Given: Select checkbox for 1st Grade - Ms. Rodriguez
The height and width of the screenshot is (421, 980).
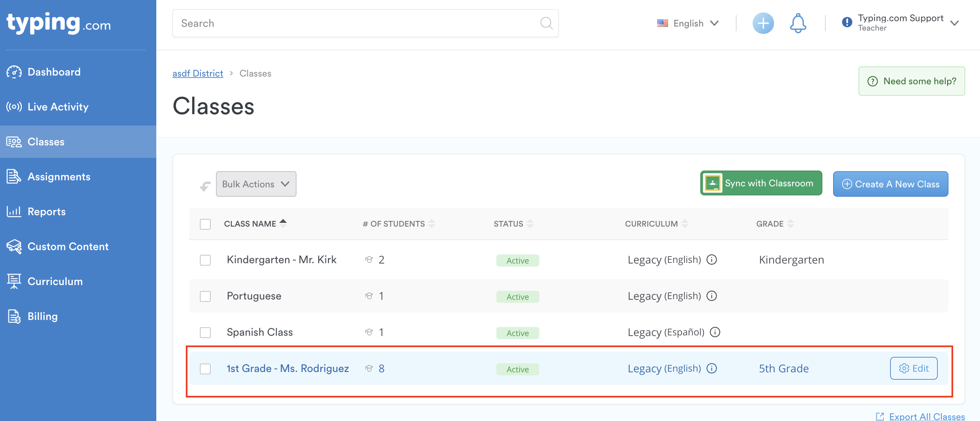Looking at the screenshot, I should click(205, 369).
